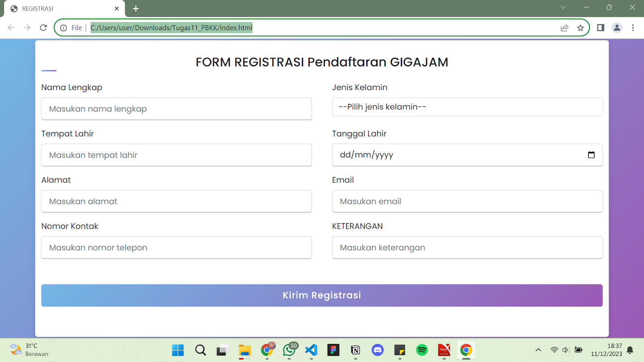Open Spotify from the taskbar
This screenshot has height=362, width=644.
click(422, 350)
